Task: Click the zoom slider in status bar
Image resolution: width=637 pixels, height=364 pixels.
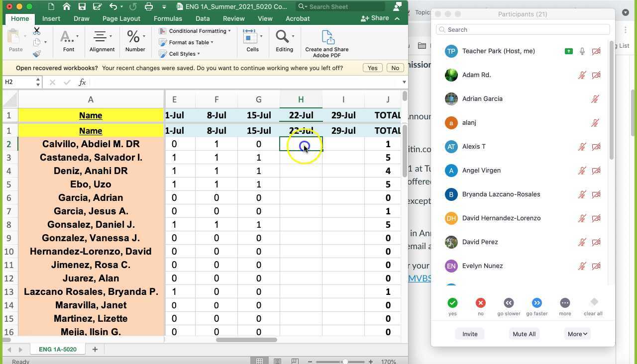Action: tap(345, 362)
